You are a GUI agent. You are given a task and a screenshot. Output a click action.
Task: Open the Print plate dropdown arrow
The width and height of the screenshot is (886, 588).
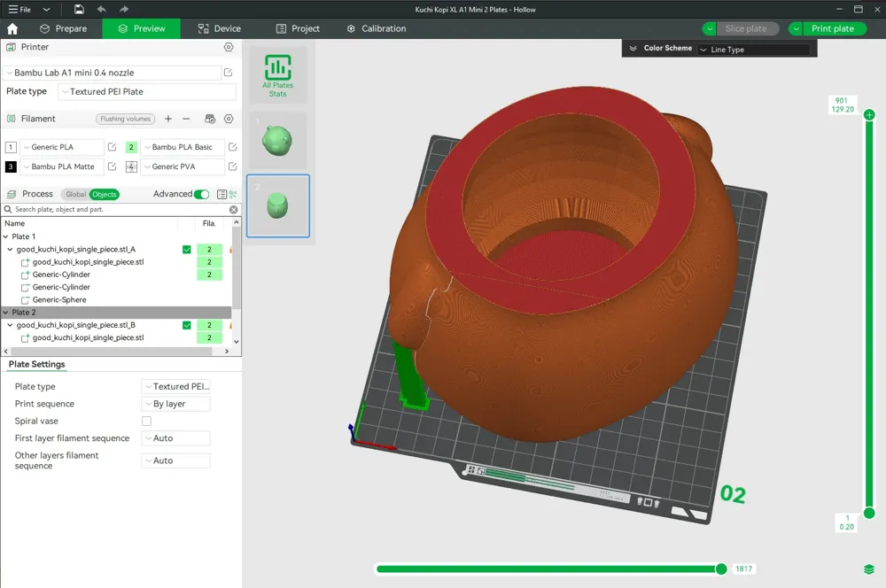[796, 29]
